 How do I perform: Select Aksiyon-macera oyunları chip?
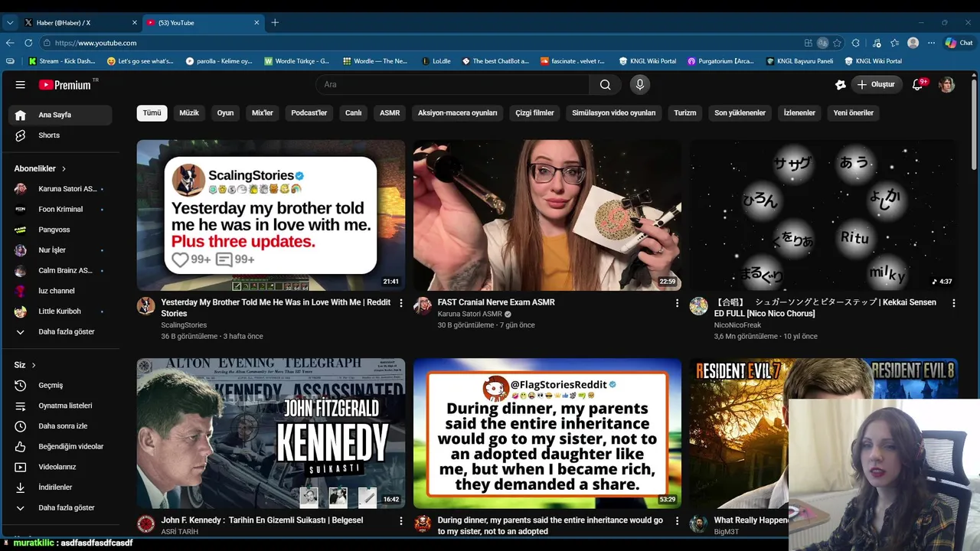pyautogui.click(x=458, y=113)
